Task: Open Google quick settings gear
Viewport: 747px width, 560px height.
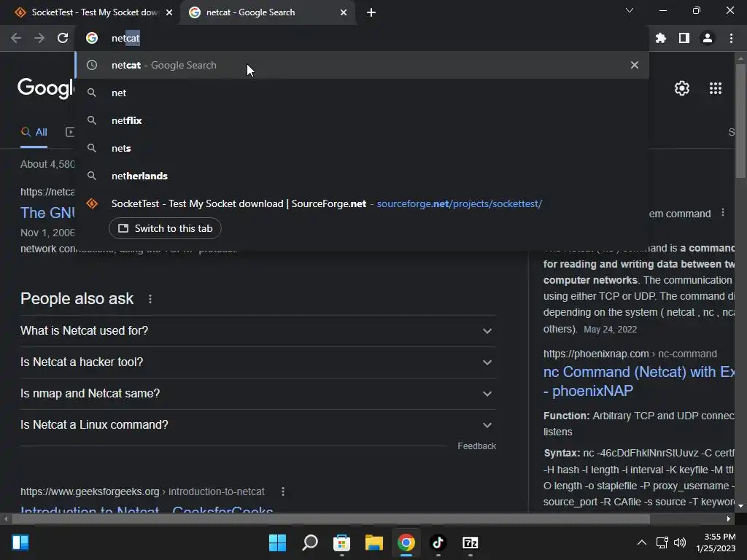Action: pyautogui.click(x=682, y=88)
